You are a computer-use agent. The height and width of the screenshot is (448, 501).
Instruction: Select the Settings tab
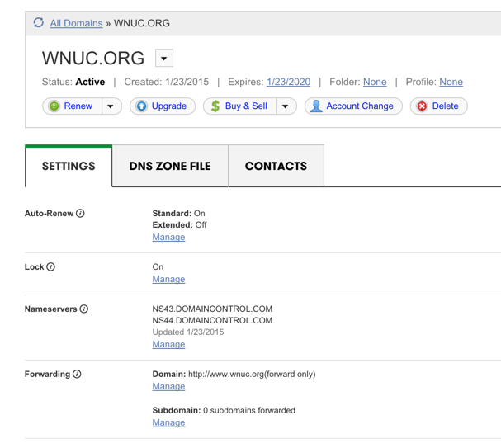(69, 166)
